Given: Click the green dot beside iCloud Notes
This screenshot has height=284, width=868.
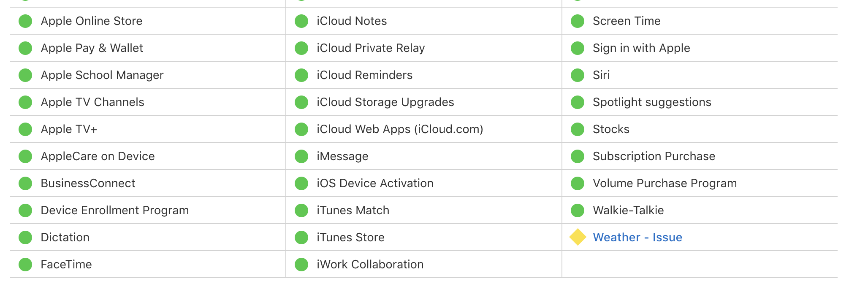Looking at the screenshot, I should coord(301,21).
